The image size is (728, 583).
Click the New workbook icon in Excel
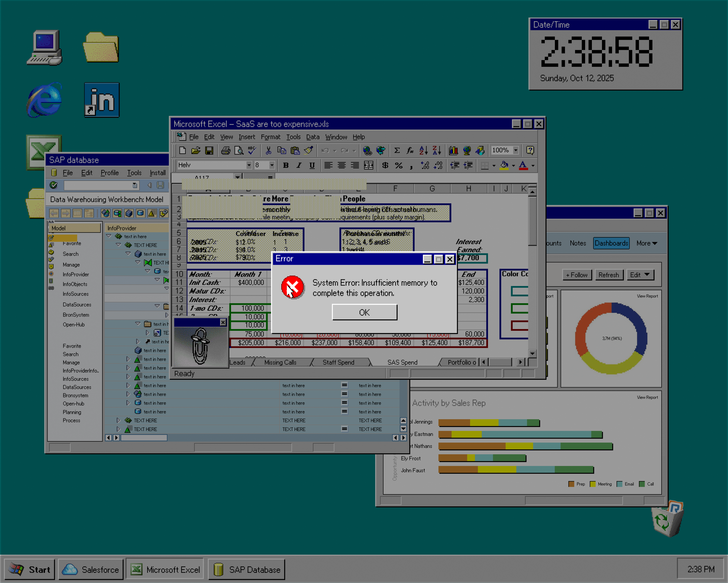(182, 150)
